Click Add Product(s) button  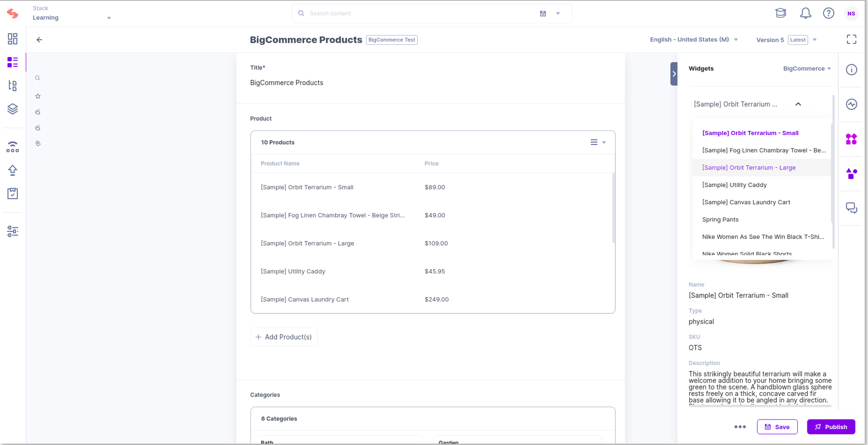[284, 337]
